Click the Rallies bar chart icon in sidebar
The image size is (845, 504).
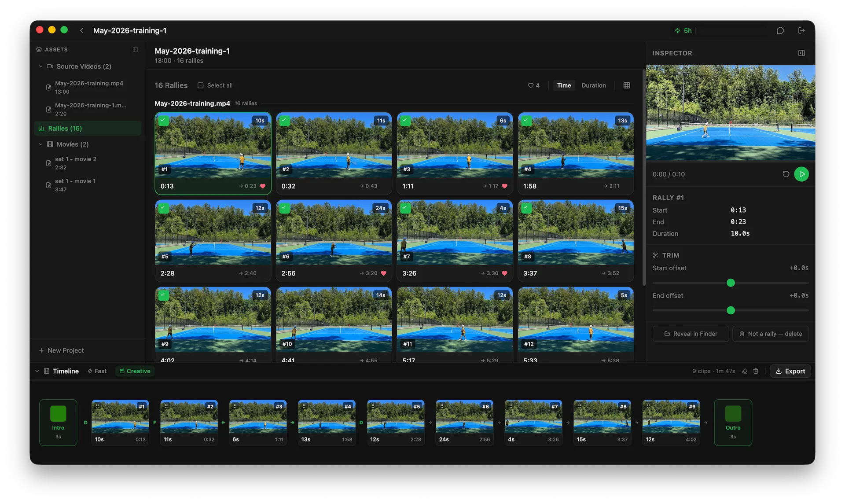coord(41,129)
